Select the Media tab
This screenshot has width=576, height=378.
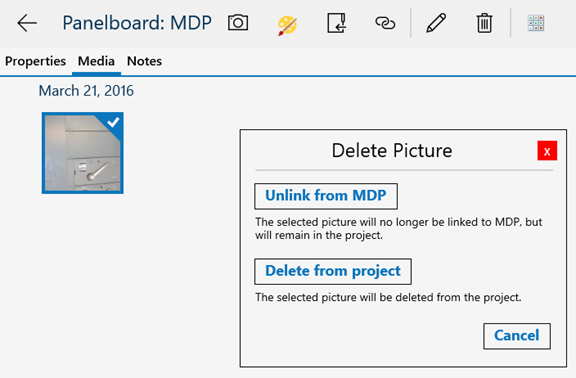(x=96, y=61)
